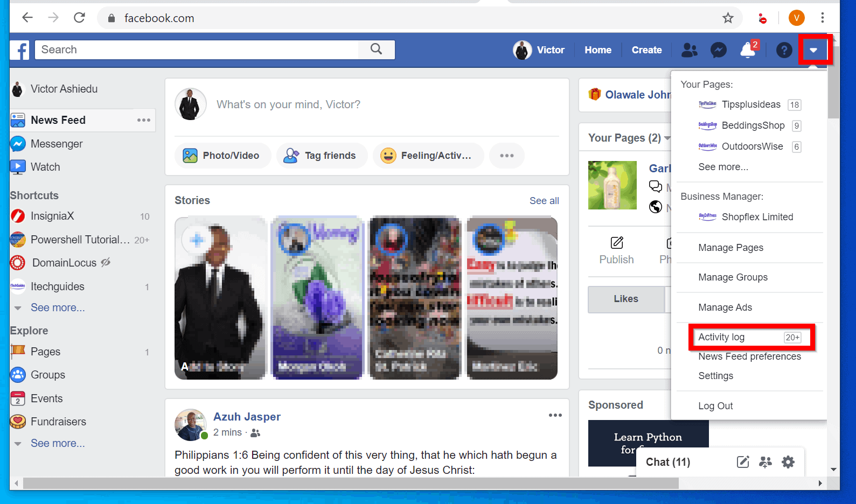Click the search magnifier button

point(377,50)
